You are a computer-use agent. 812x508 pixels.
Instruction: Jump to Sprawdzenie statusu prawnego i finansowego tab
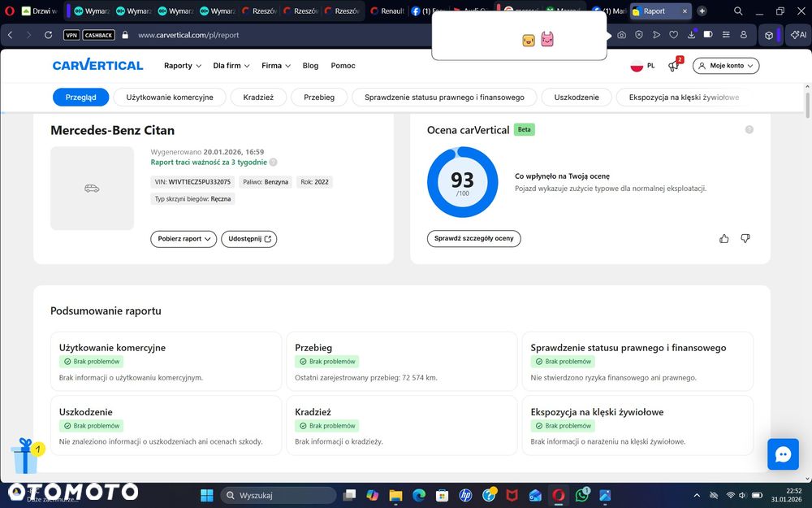[x=444, y=97]
